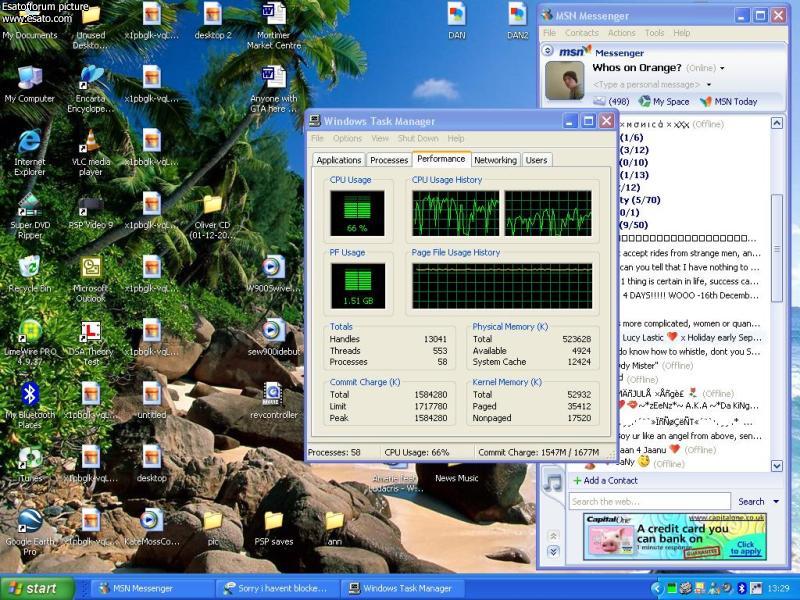Collapse the MSN Messenger header panel
Viewport: 800px width, 600px height.
click(547, 51)
